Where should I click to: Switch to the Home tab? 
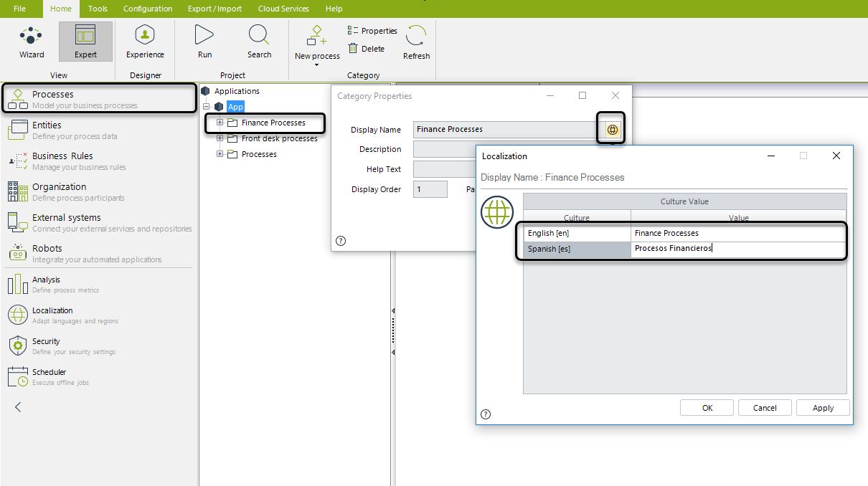(x=61, y=9)
